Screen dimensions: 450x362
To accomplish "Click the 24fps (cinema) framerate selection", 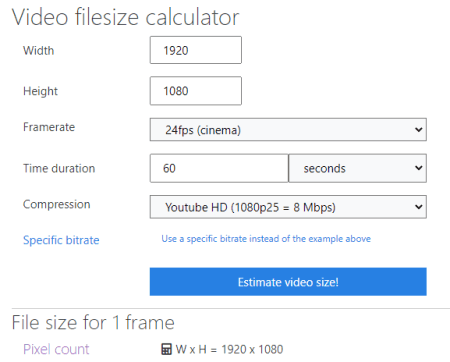I will click(288, 130).
